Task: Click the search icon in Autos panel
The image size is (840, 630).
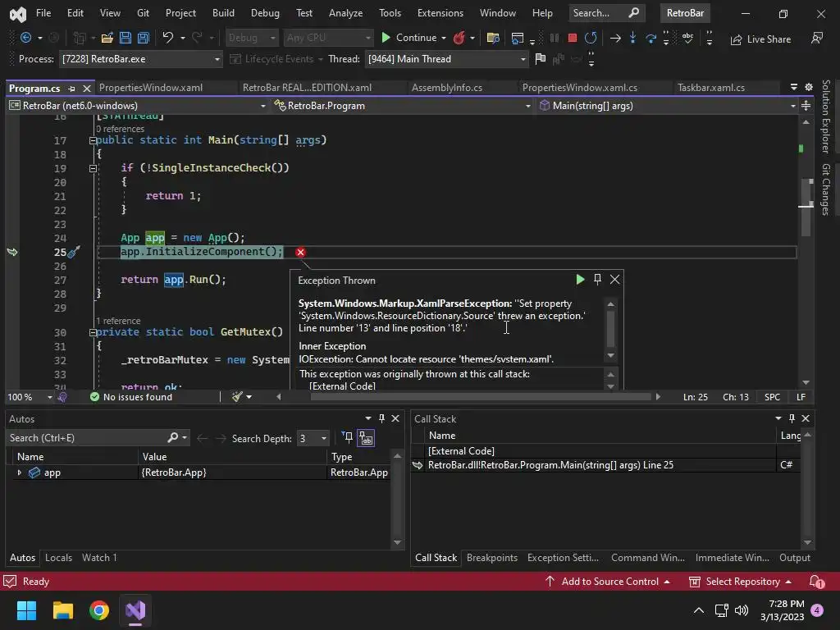Action: 173,438
